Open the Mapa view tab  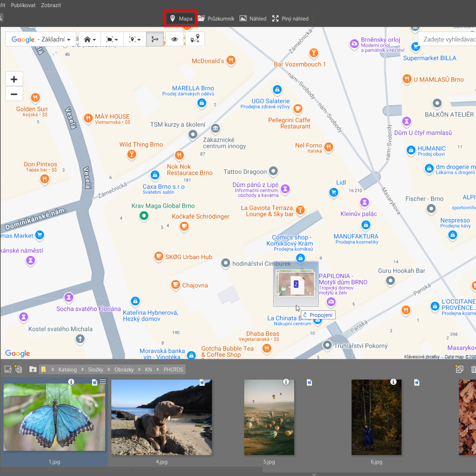[181, 19]
